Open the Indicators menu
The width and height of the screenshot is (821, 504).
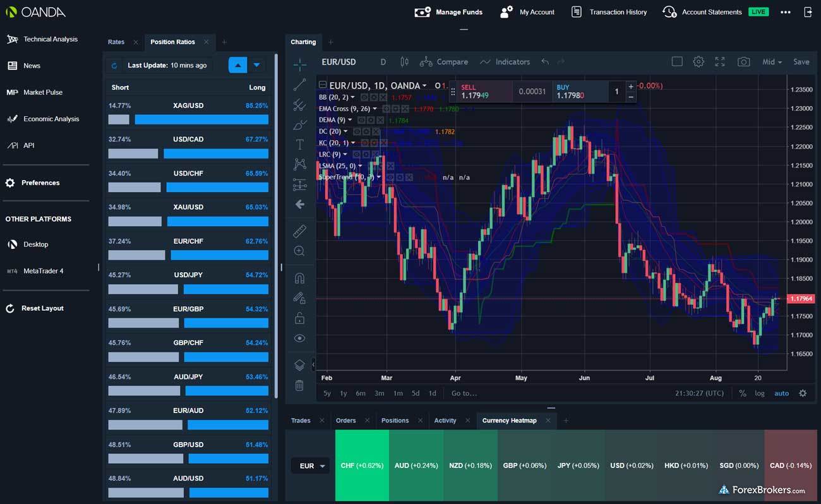click(505, 62)
